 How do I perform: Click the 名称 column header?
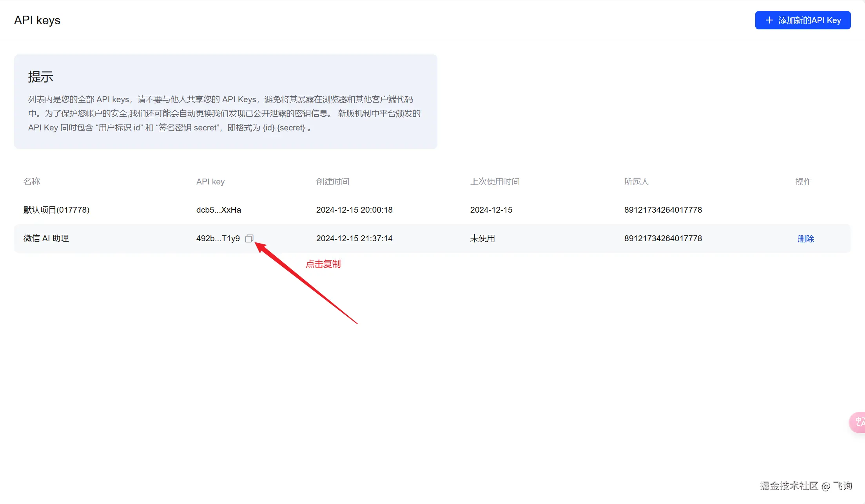(32, 182)
